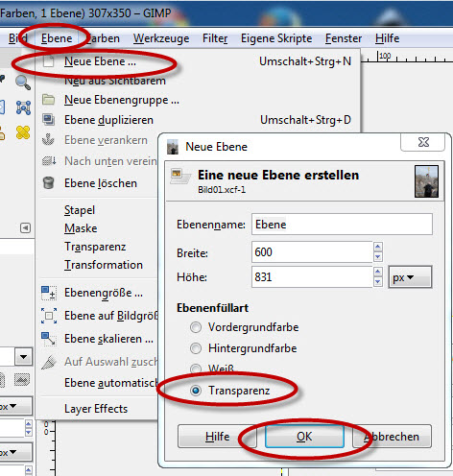
Task: Open the px unit dropdown
Action: click(410, 277)
